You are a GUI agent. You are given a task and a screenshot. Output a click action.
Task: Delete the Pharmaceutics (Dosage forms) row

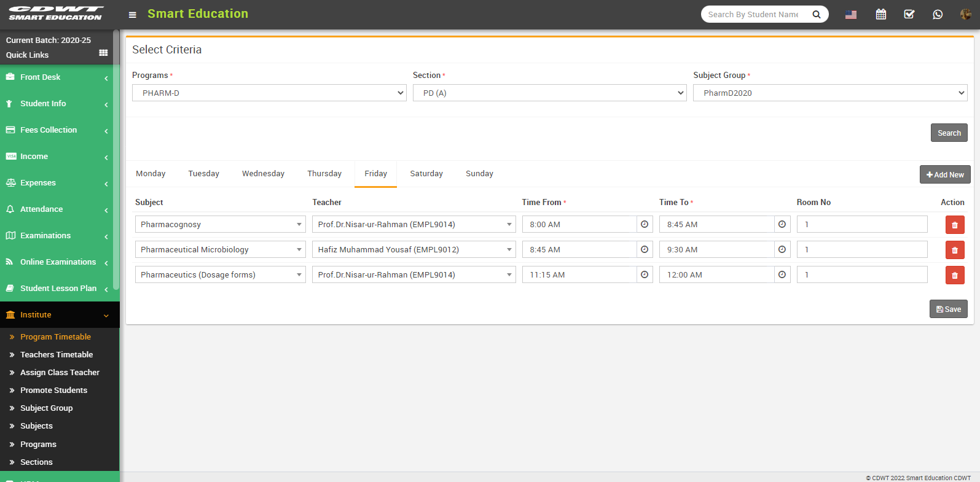coord(955,275)
